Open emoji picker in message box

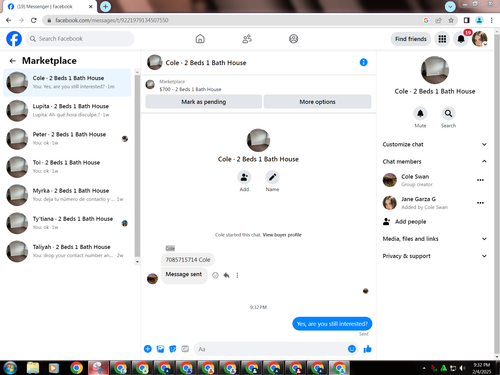(x=352, y=349)
